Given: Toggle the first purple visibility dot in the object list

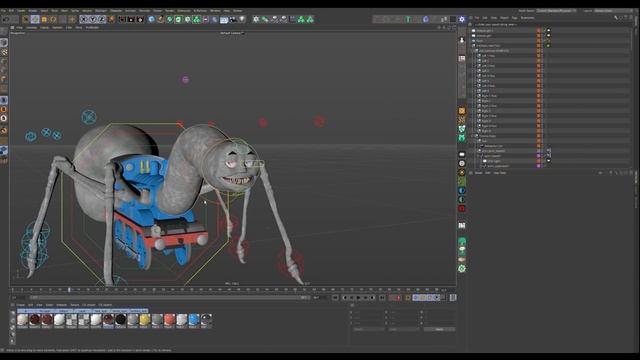Looking at the screenshot, I should [x=538, y=156].
